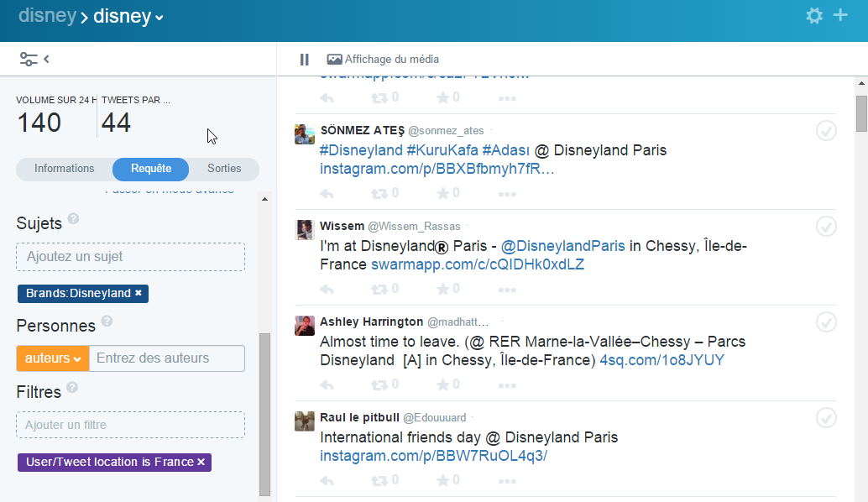Viewport: 868px width, 502px height.
Task: Open Wissem's profile avatar
Action: tap(305, 230)
